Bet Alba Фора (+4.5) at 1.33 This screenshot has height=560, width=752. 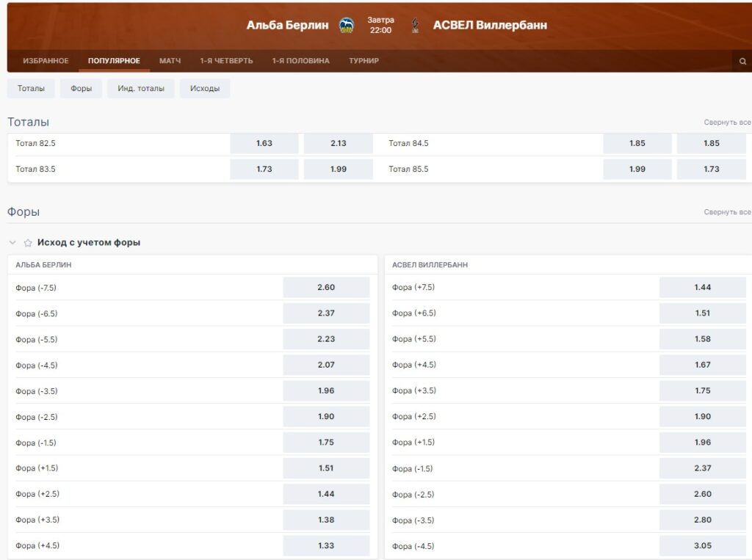pos(326,545)
